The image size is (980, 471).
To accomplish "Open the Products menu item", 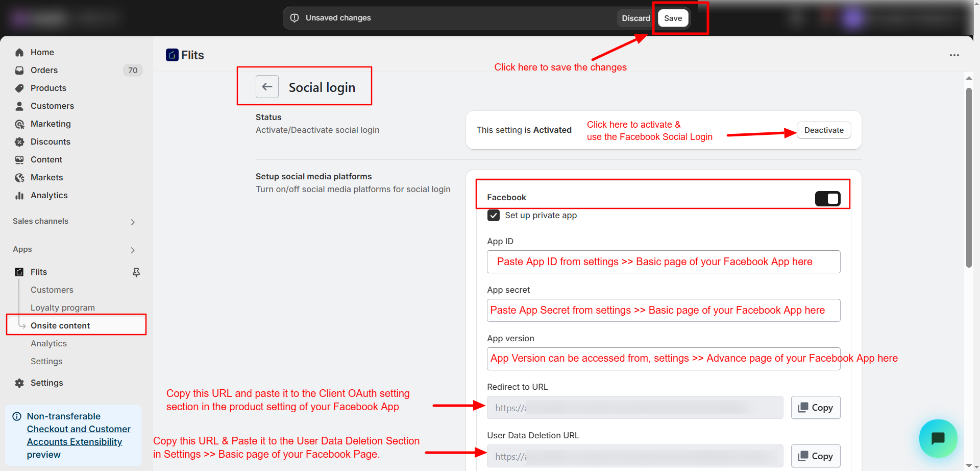I will [48, 88].
